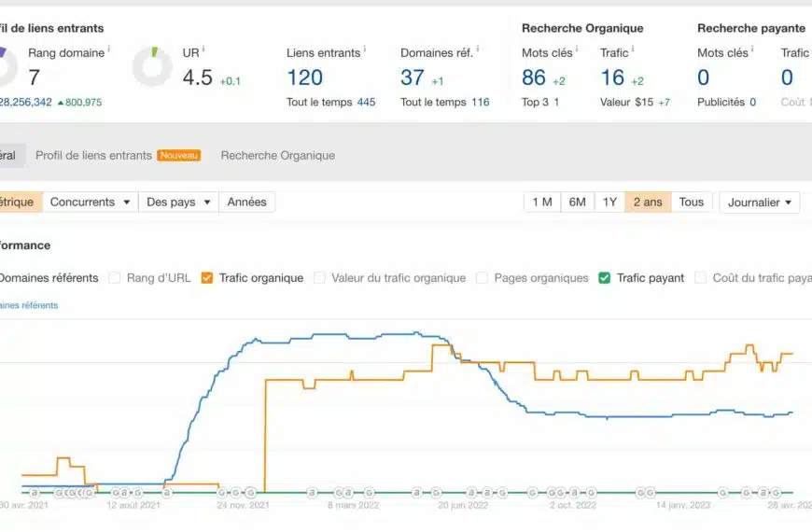Open the Journalier interval dropdown
The width and height of the screenshot is (812, 532).
click(759, 203)
